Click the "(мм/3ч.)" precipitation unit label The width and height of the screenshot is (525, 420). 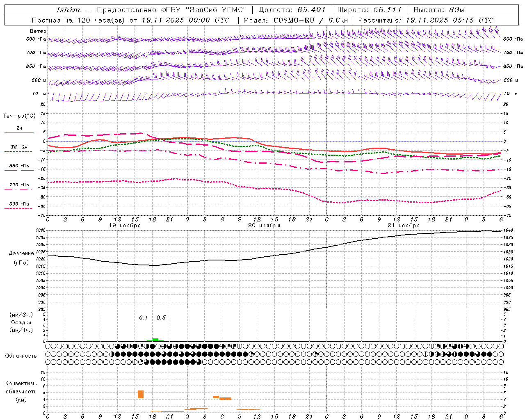(21, 315)
